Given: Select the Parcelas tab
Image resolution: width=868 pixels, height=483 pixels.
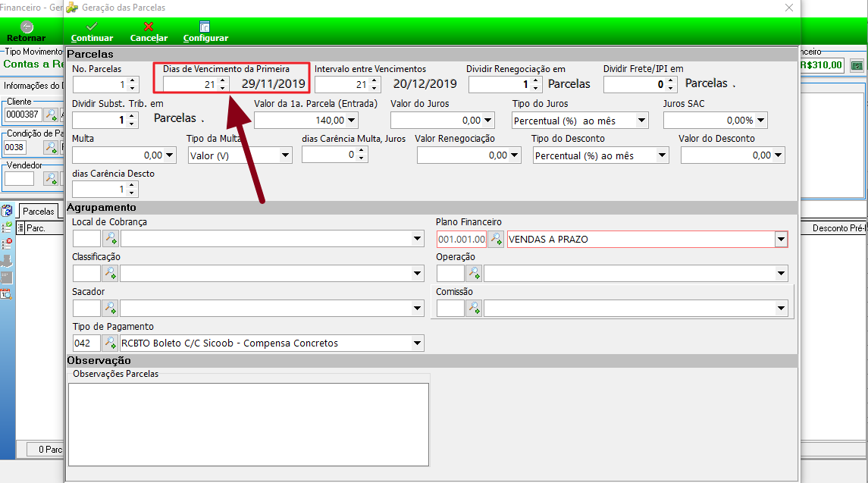Looking at the screenshot, I should [38, 211].
